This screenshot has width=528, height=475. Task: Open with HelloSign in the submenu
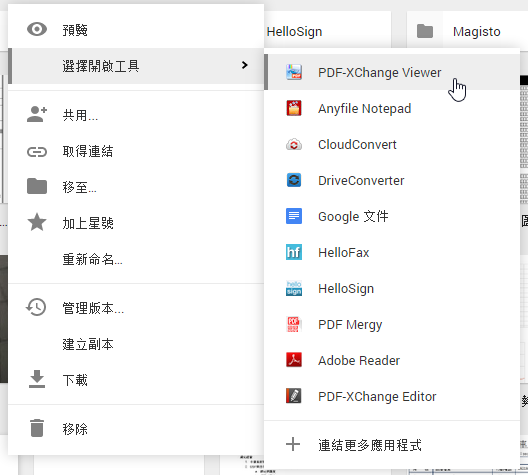click(392, 288)
